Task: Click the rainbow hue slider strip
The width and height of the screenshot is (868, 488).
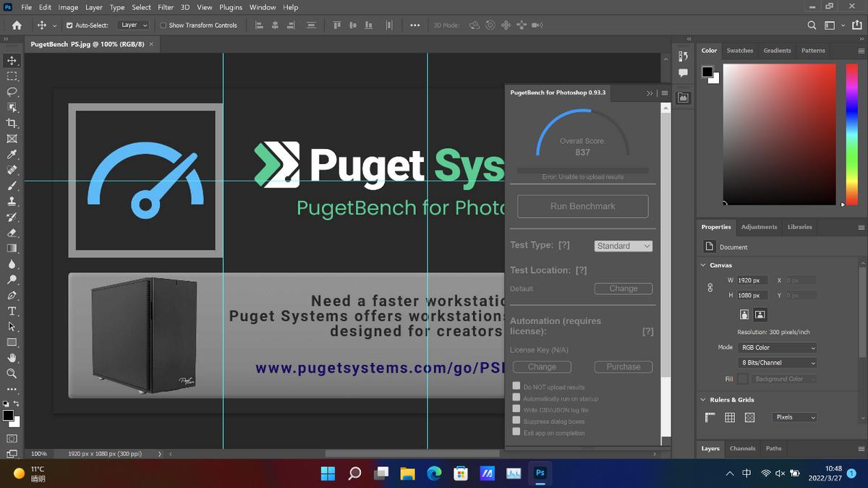Action: (x=851, y=134)
